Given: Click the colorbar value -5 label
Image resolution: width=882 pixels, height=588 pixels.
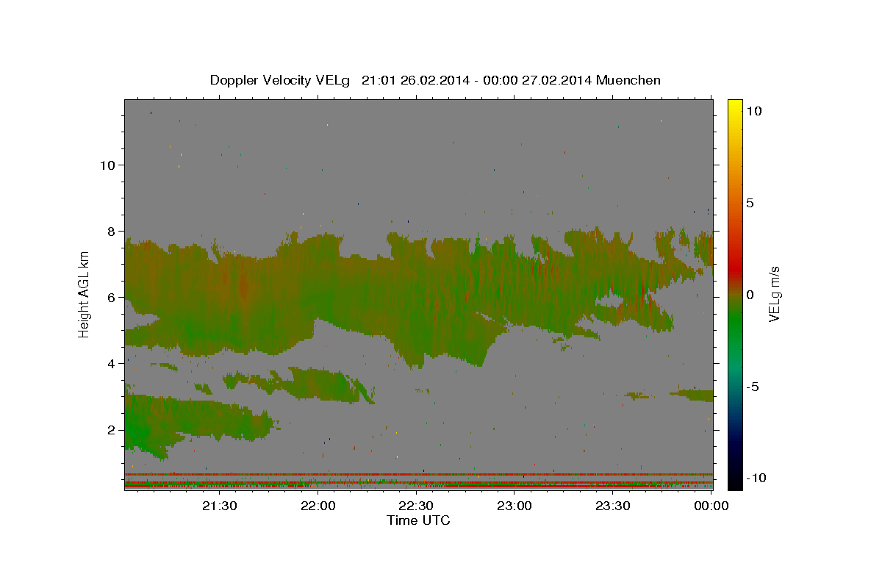Looking at the screenshot, I should pos(753,387).
